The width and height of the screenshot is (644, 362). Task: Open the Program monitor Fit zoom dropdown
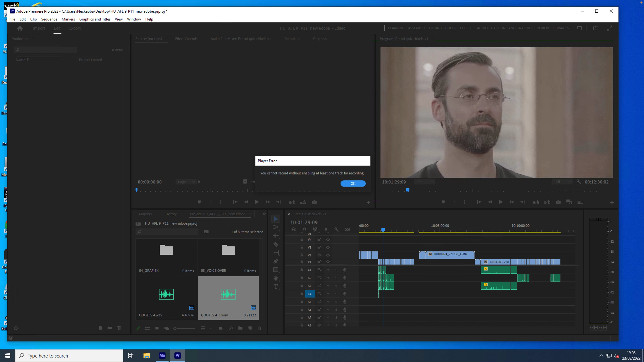point(425,182)
